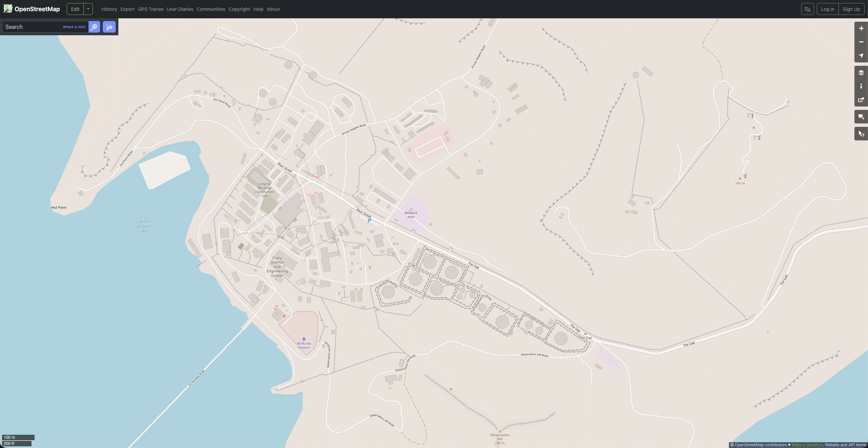Click the Sign Up button

pos(851,9)
